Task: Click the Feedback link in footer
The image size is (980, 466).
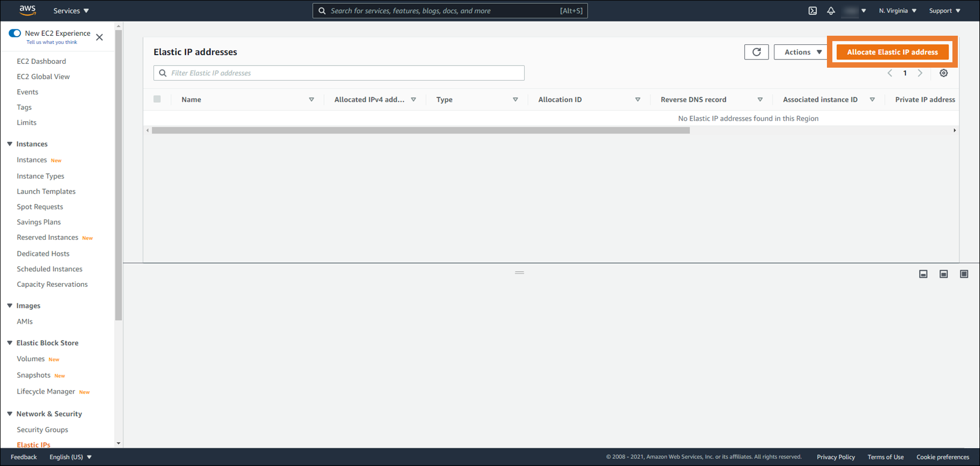Action: (x=24, y=457)
